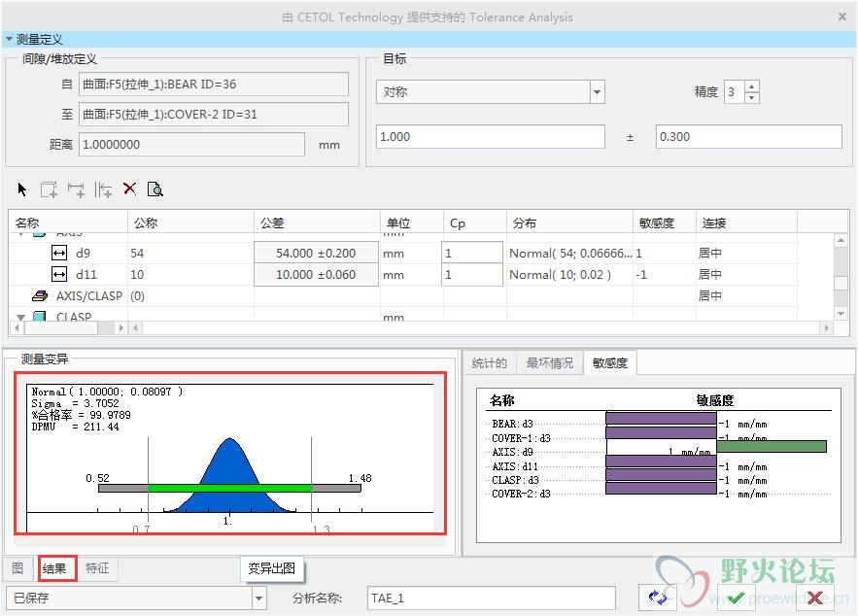Viewport: 858px width, 616px height.
Task: Select the arrow pointer tool
Action: coord(23,189)
